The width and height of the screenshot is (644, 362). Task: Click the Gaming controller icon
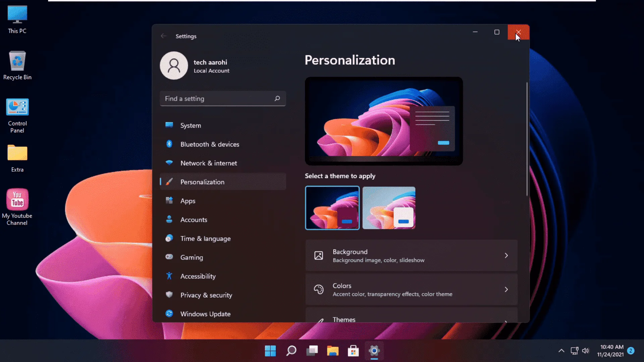tap(169, 257)
